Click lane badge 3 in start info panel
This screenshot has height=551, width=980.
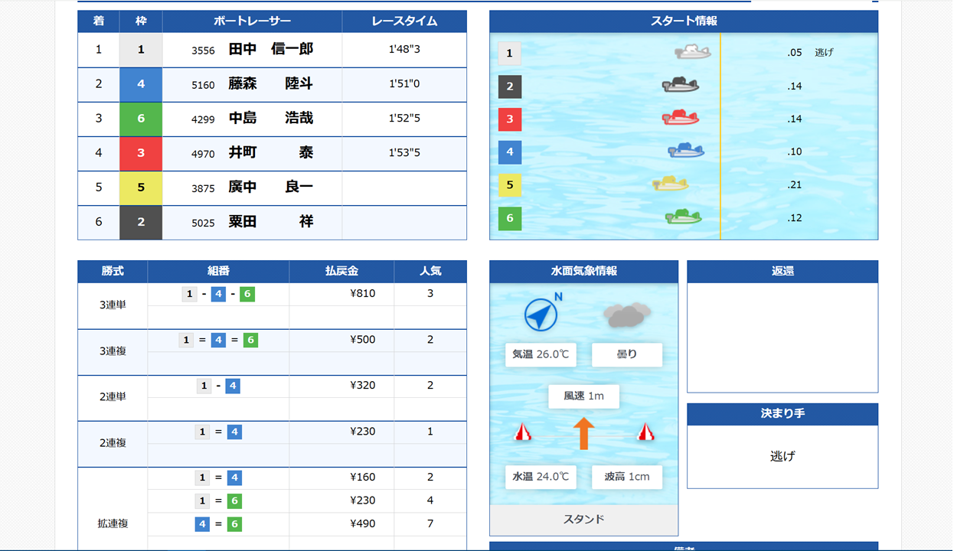point(509,119)
